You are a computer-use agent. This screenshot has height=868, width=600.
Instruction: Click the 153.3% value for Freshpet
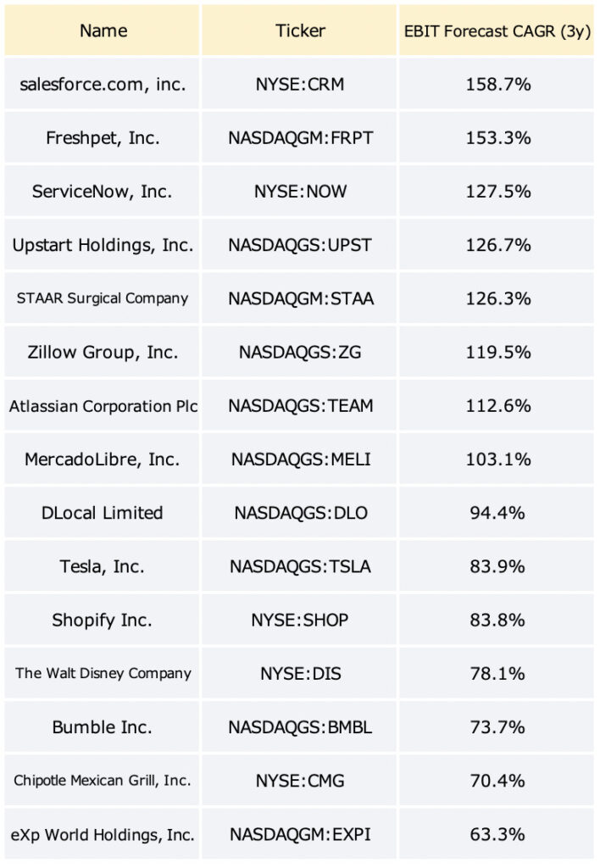click(x=497, y=138)
